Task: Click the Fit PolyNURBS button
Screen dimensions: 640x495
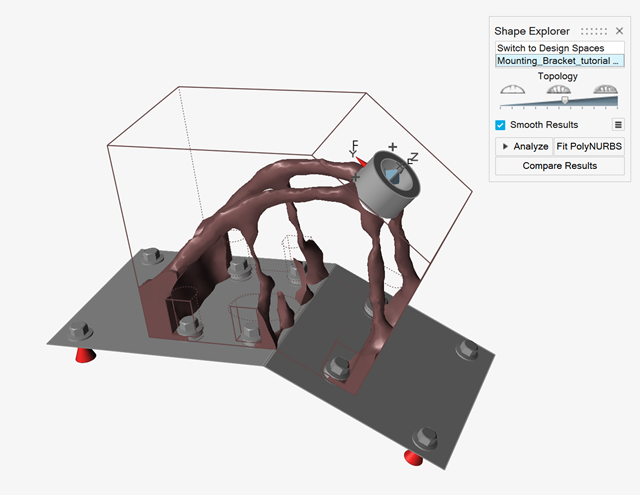Action: click(590, 146)
